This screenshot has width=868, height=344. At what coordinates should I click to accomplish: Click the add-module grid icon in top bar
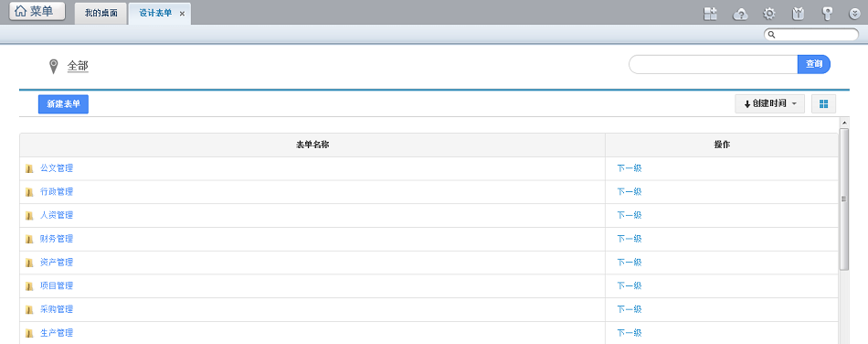pos(710,14)
